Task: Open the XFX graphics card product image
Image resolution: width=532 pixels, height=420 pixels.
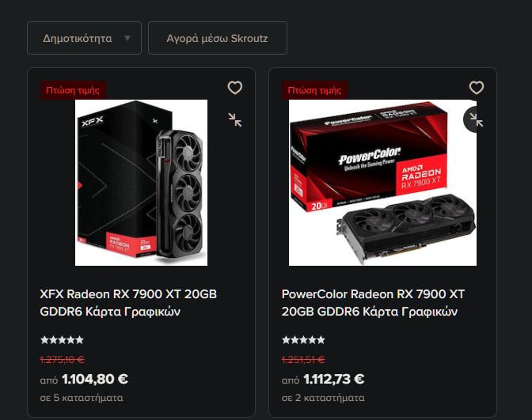Action: (x=141, y=183)
